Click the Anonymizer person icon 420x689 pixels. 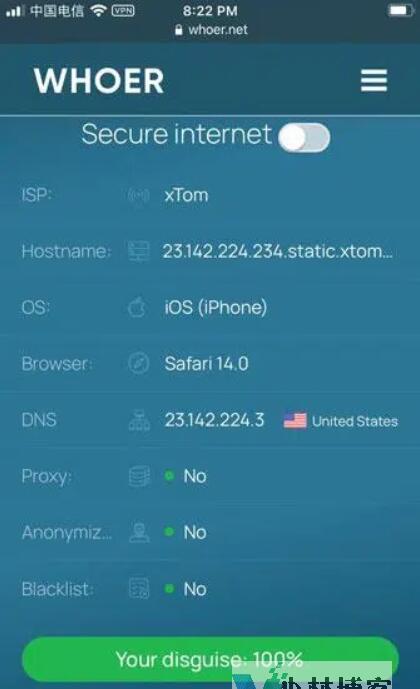139,533
